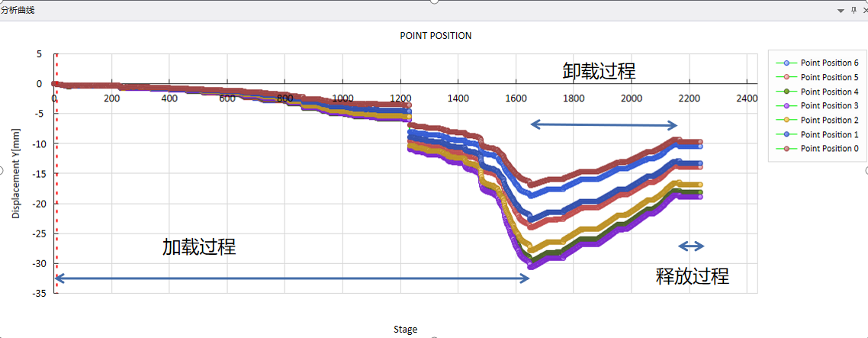
Task: Click the Point Position 0 legend swatch
Action: (x=786, y=149)
